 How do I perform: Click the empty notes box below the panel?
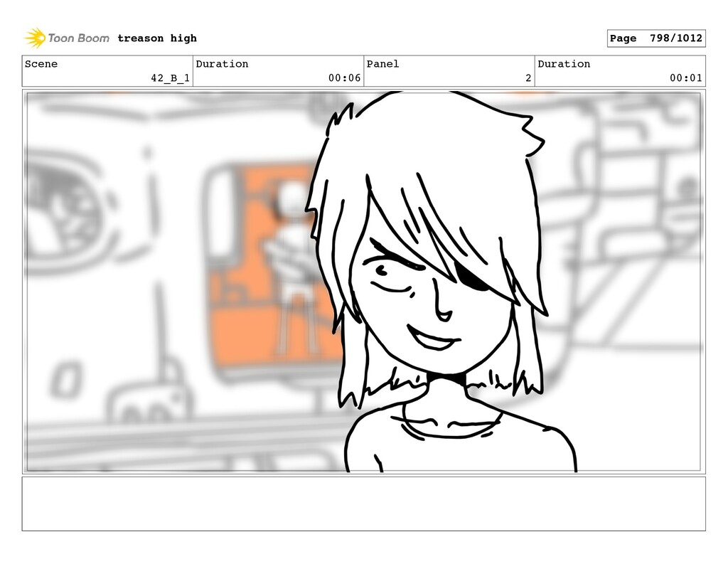(363, 504)
